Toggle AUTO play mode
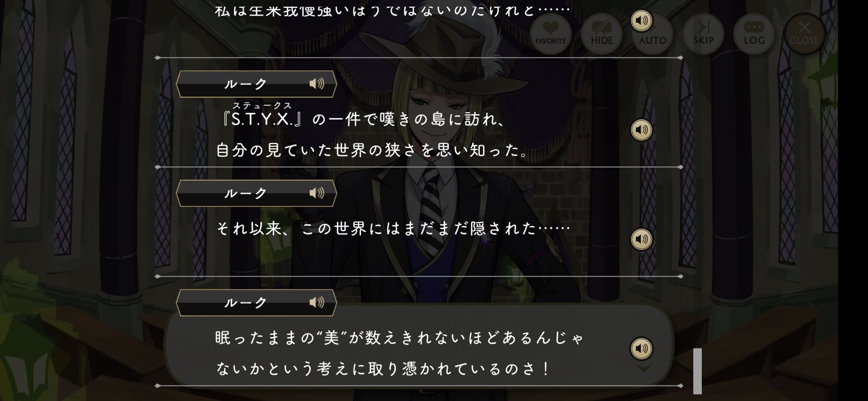This screenshot has height=401, width=868. pyautogui.click(x=653, y=34)
